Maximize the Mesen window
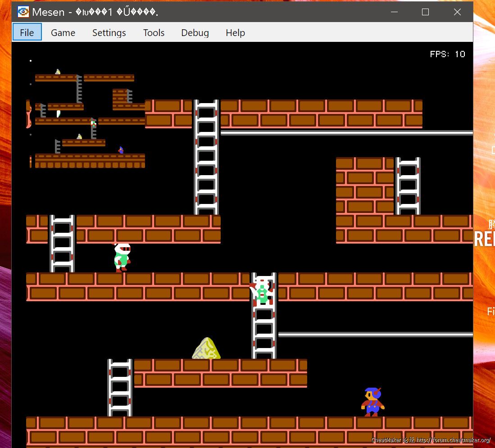 [x=425, y=12]
